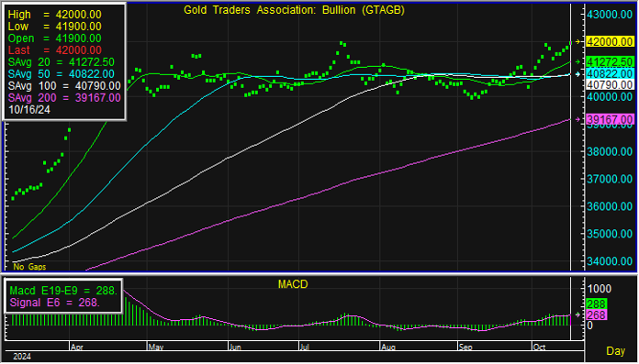Select the Open = 41900.00 legend line
Screen dimensions: 639x364
tap(54, 39)
